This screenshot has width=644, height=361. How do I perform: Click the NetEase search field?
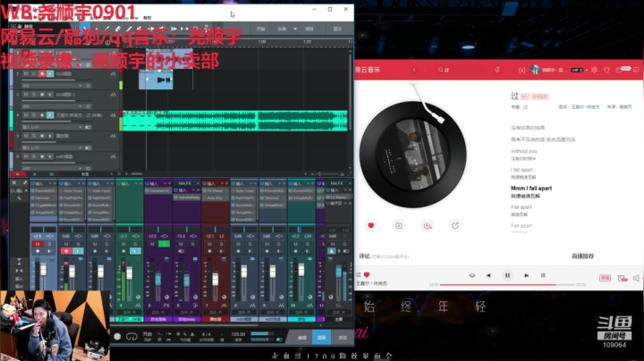click(x=462, y=71)
